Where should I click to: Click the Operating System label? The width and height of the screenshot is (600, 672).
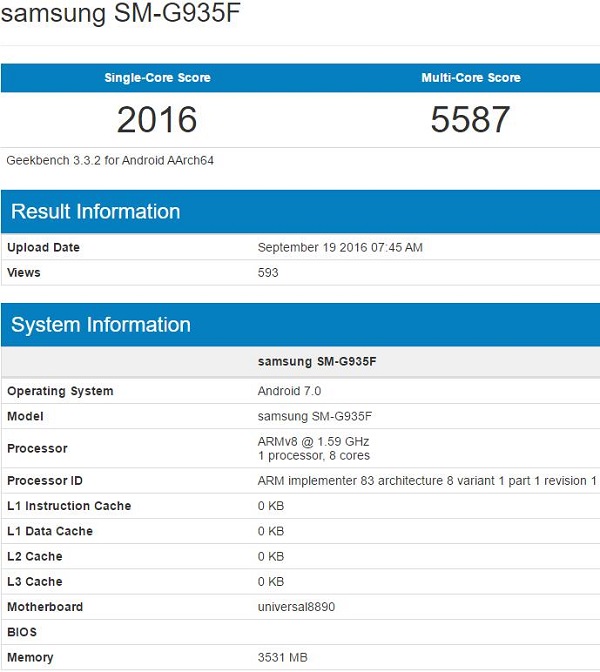coord(60,391)
